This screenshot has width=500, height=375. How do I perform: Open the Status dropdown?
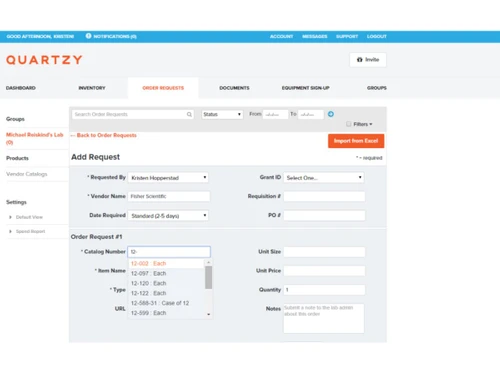pos(222,114)
